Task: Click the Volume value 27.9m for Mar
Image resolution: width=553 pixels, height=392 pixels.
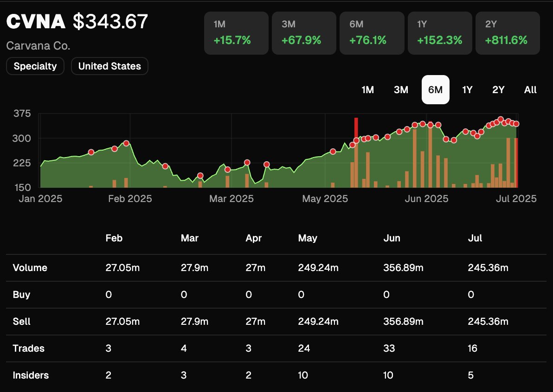Action: pos(194,268)
